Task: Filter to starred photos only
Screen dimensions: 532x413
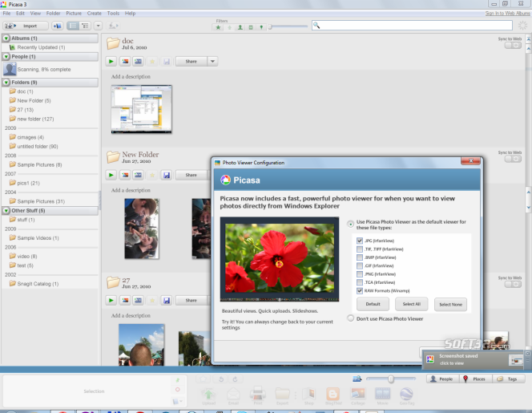Action: coord(218,27)
